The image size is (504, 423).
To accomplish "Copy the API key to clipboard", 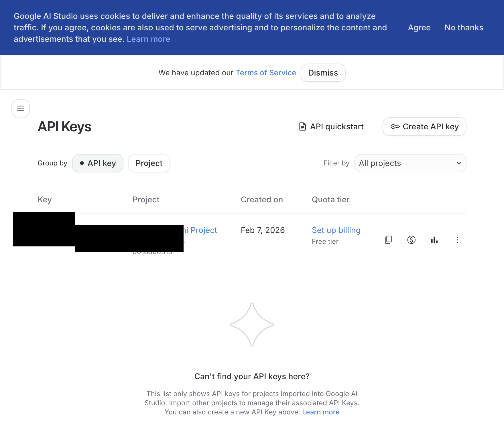I will click(x=388, y=240).
